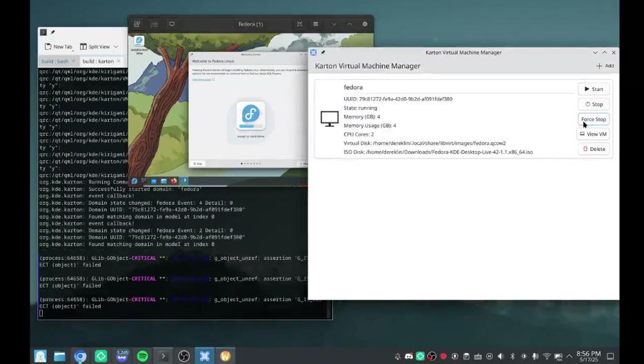644x364 pixels.
Task: Click the fedora monitor icon
Action: tap(330, 119)
